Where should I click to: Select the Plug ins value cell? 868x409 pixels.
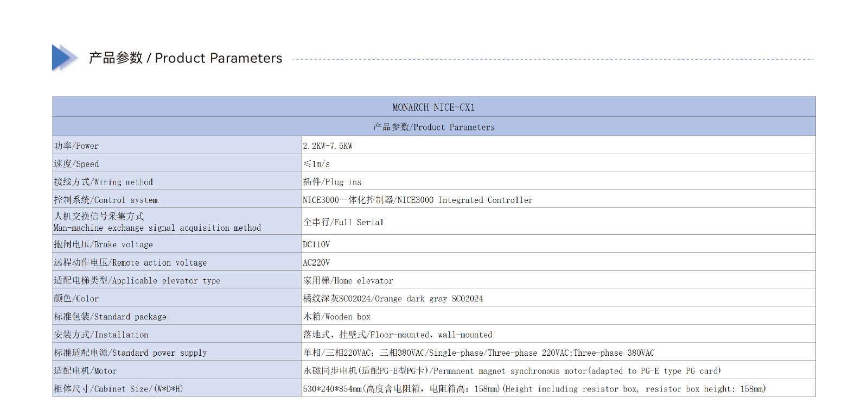click(332, 182)
